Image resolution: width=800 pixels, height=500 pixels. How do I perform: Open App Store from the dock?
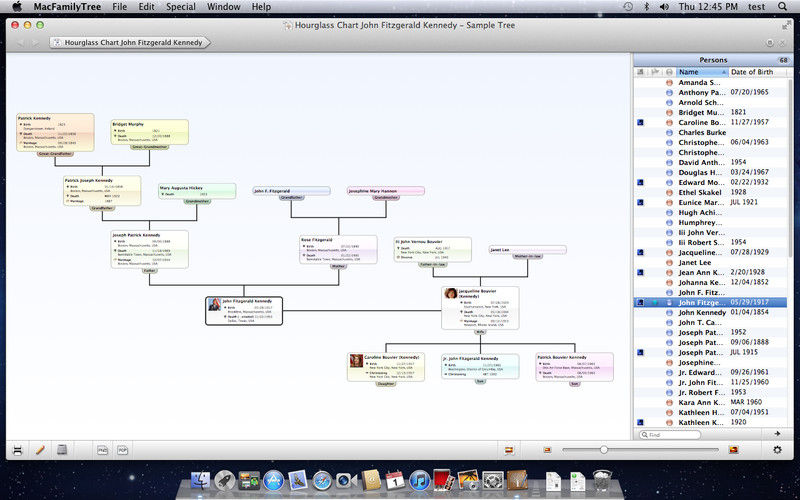click(273, 481)
